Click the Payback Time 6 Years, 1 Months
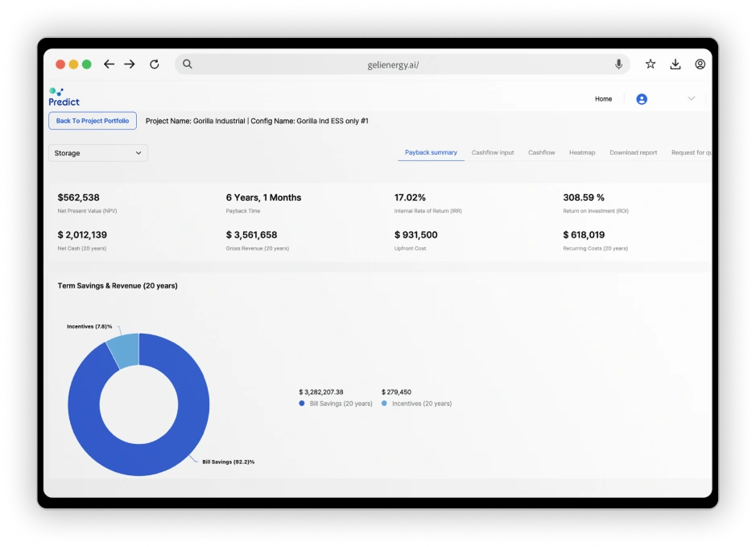 [263, 197]
